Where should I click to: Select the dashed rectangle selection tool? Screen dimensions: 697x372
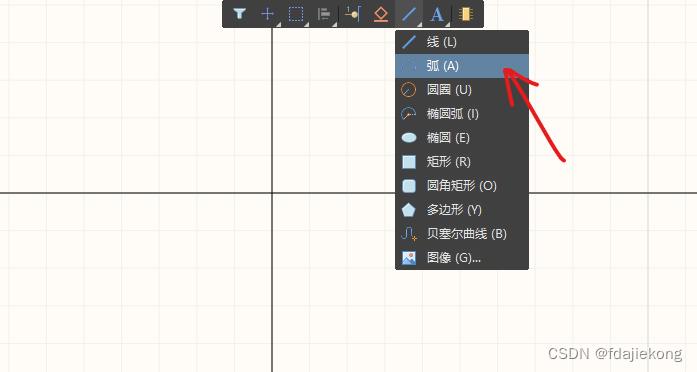click(296, 14)
